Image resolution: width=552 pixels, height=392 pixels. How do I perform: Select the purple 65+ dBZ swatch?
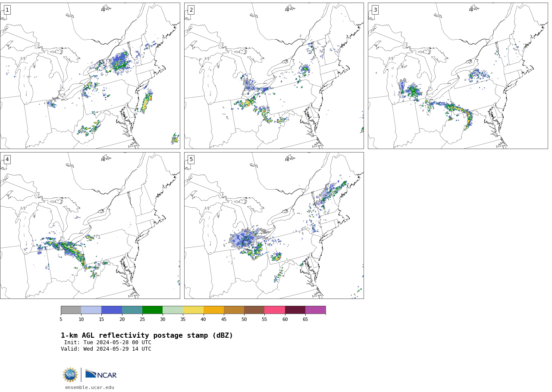(315, 310)
